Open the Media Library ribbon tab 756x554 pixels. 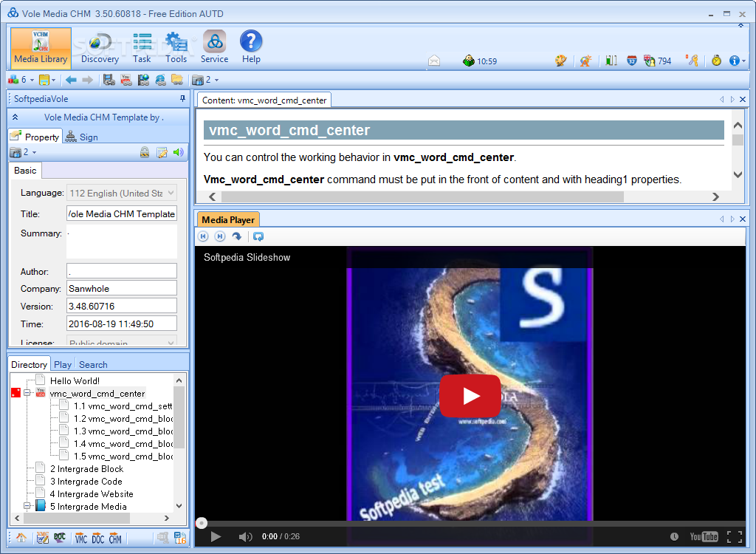41,48
